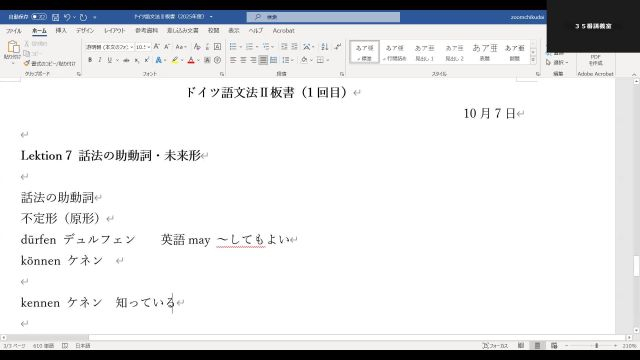The width and height of the screenshot is (640, 360).
Task: Undo the last action
Action: pyautogui.click(x=67, y=17)
